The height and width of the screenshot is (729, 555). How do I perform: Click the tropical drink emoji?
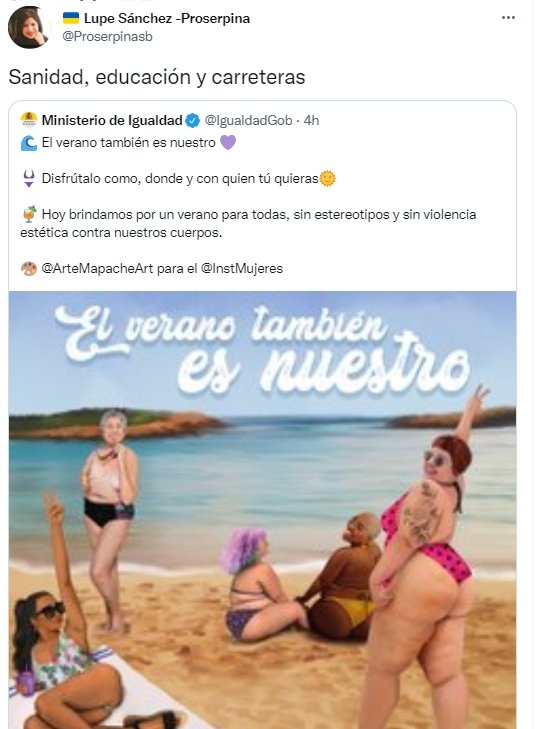point(29,214)
